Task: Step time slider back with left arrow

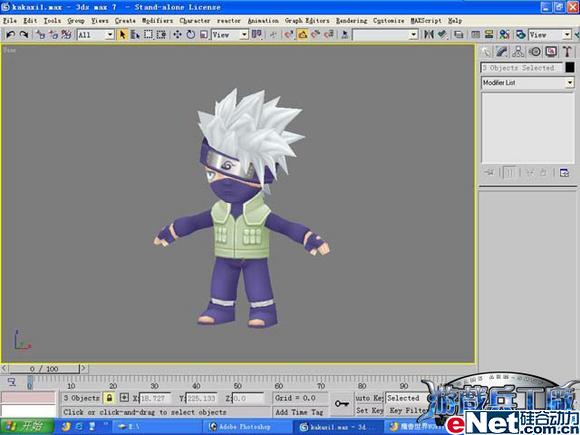Action: [x=4, y=368]
